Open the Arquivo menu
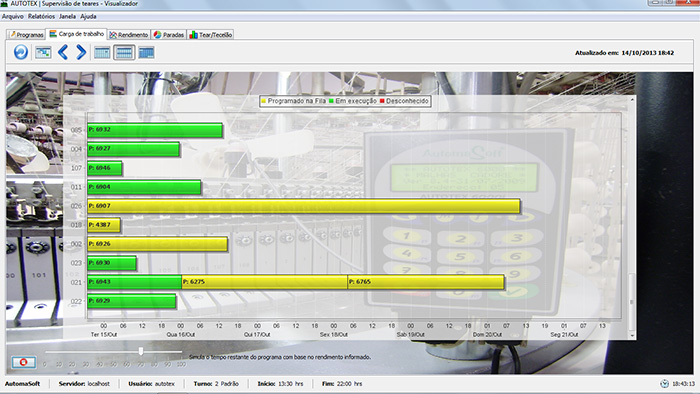Image resolution: width=700 pixels, height=394 pixels. click(x=12, y=17)
